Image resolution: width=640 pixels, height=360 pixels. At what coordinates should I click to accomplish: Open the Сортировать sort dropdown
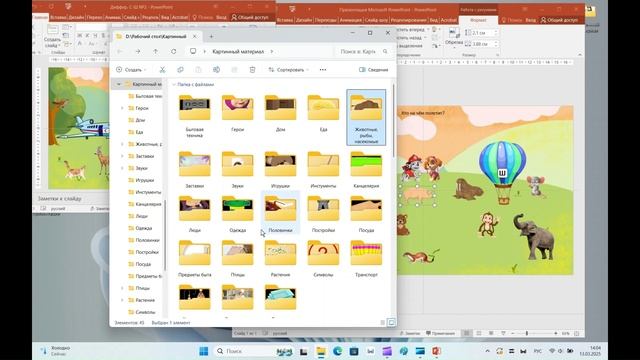click(288, 70)
